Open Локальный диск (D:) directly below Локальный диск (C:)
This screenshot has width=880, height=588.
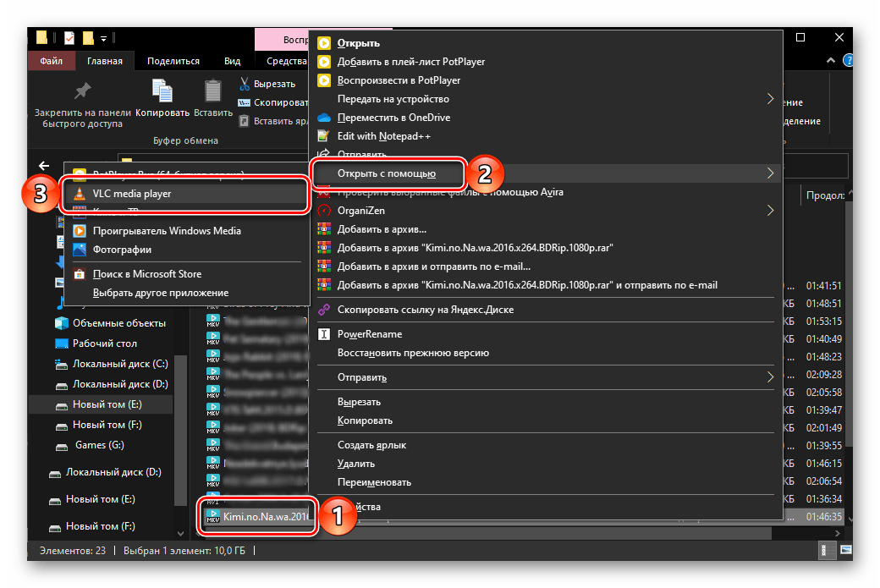[x=112, y=384]
